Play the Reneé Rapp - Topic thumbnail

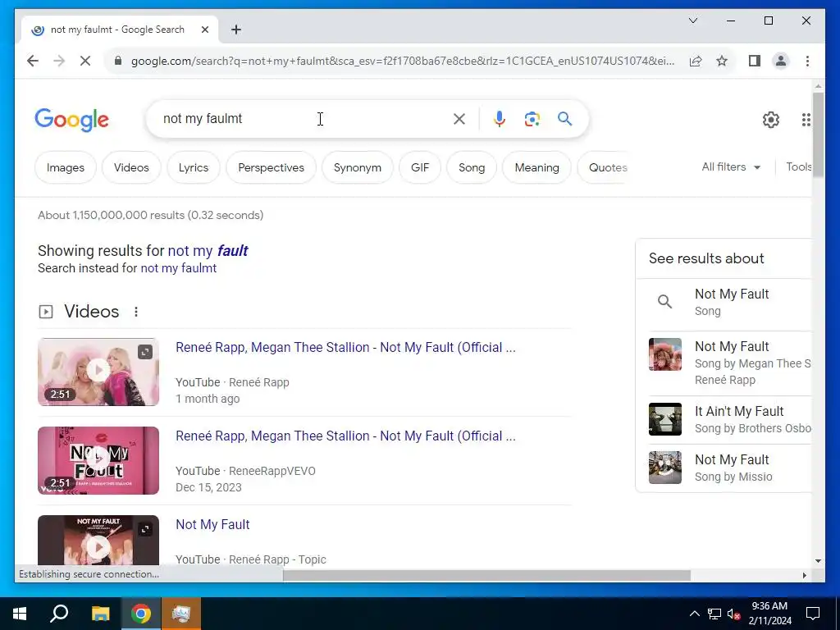click(98, 540)
